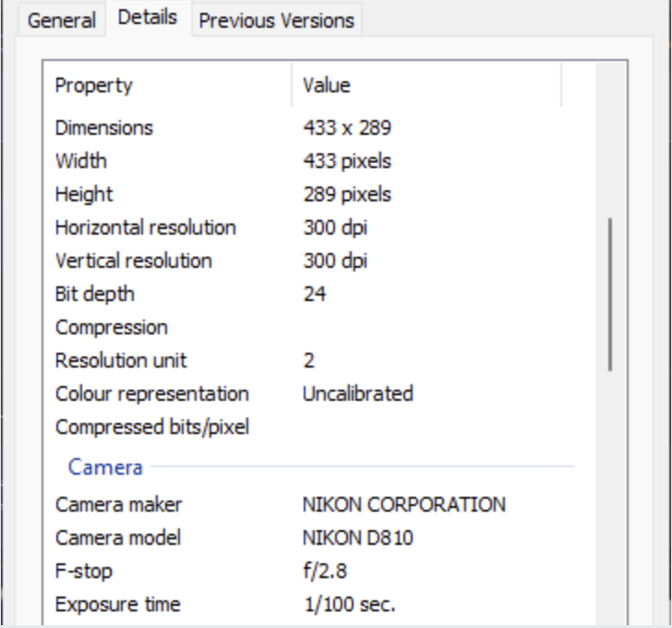
Task: Click Camera maker NIKON CORPORATION value
Action: click(403, 504)
